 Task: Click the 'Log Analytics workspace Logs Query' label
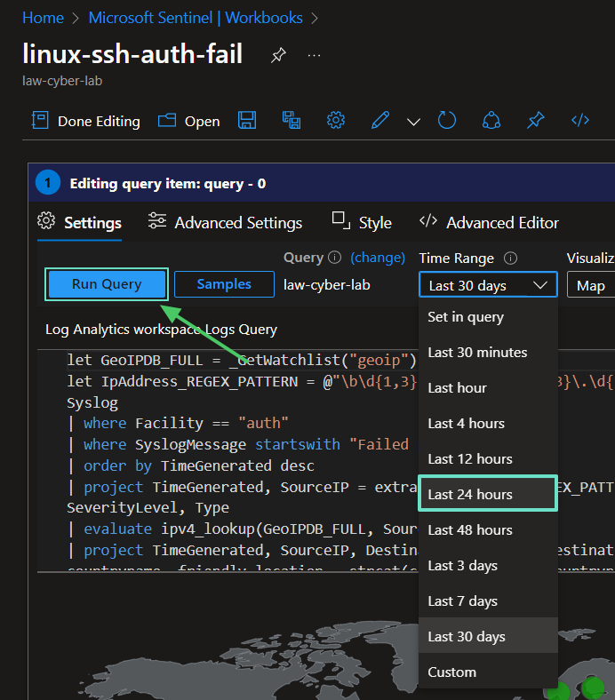[x=161, y=330]
